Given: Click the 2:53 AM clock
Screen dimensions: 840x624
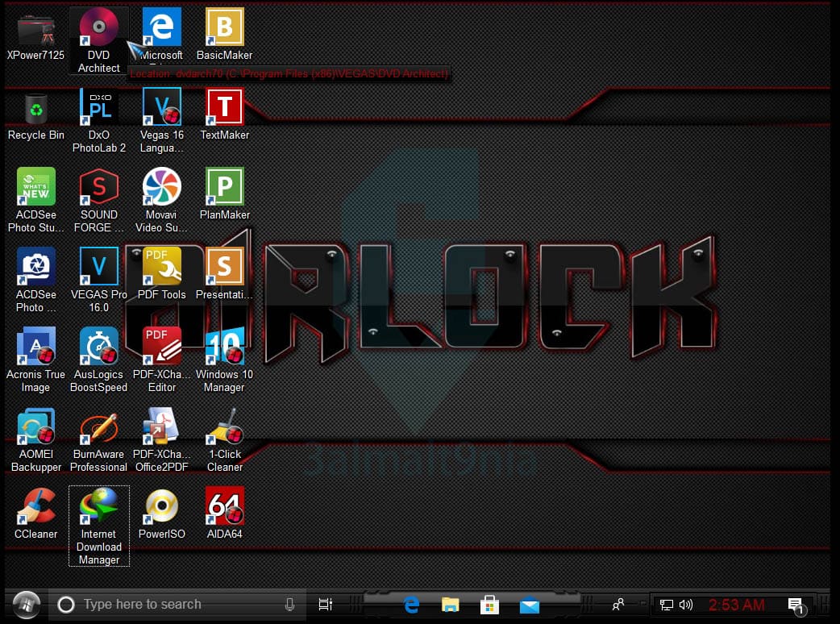Looking at the screenshot, I should [737, 605].
